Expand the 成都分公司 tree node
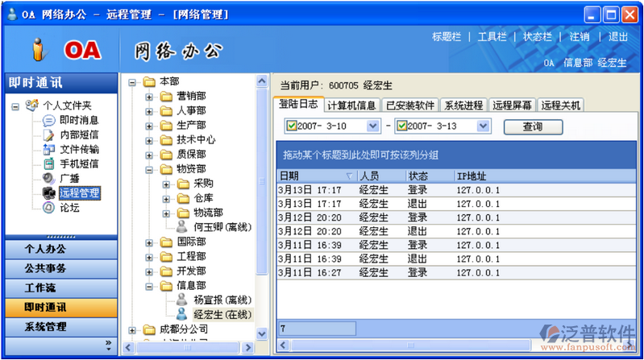Viewport: 644px width, 360px height. point(132,330)
